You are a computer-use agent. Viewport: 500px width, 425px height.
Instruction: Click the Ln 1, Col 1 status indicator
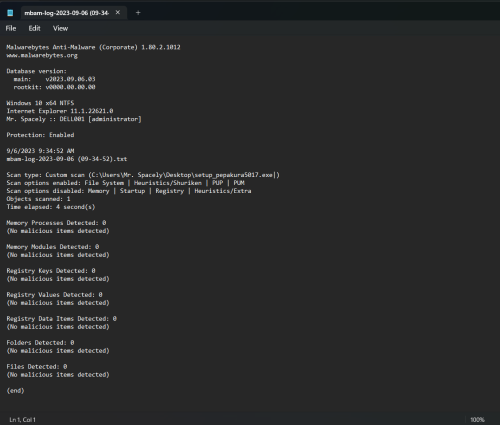[x=22, y=420]
